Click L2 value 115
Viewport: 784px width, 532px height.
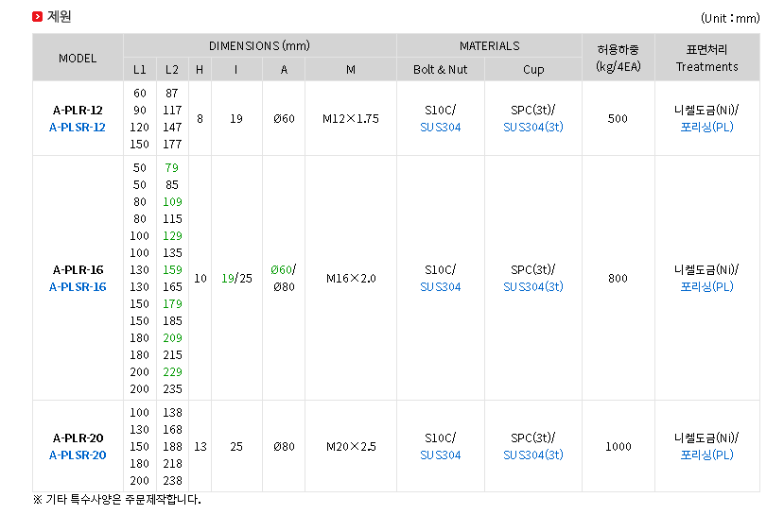click(x=172, y=219)
